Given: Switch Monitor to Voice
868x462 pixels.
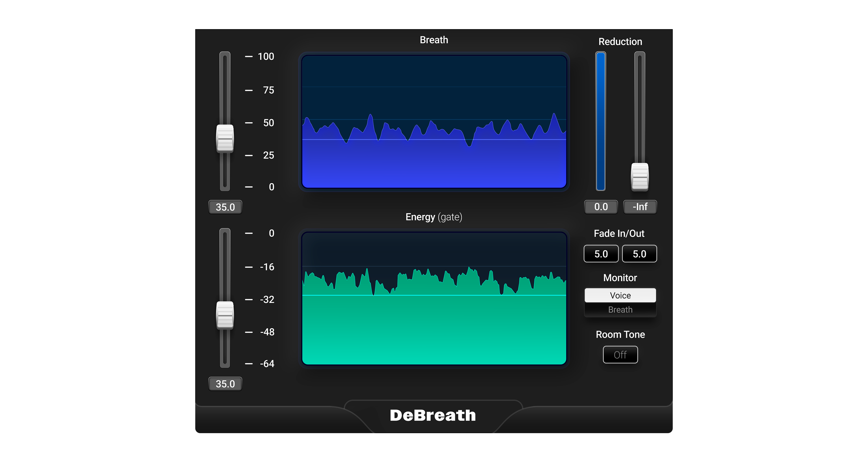Looking at the screenshot, I should click(620, 295).
